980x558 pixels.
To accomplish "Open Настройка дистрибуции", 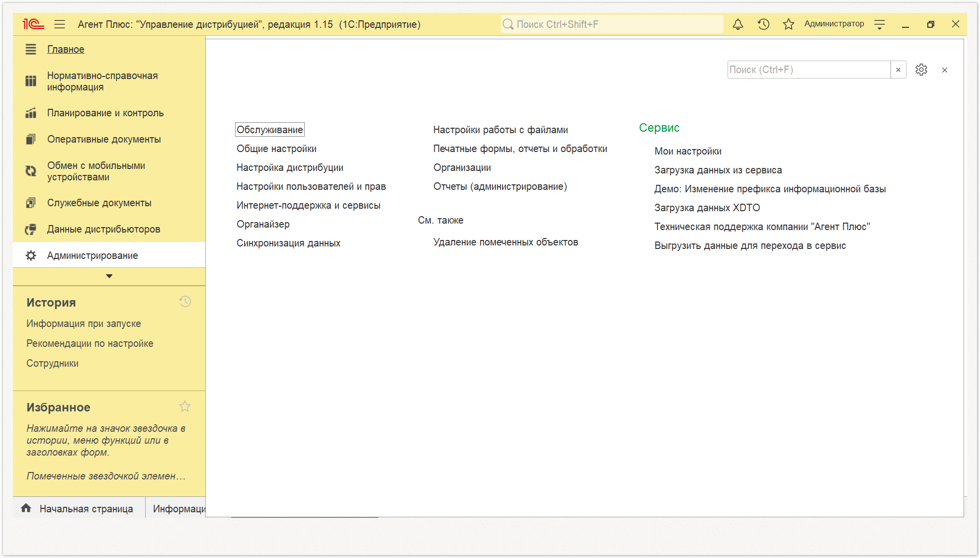I will 290,167.
